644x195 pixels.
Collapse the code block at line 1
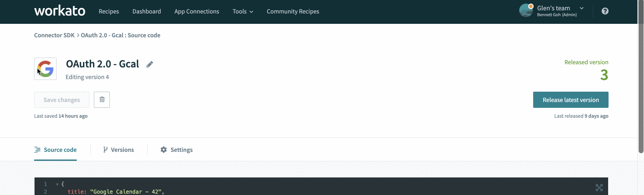coord(57,185)
